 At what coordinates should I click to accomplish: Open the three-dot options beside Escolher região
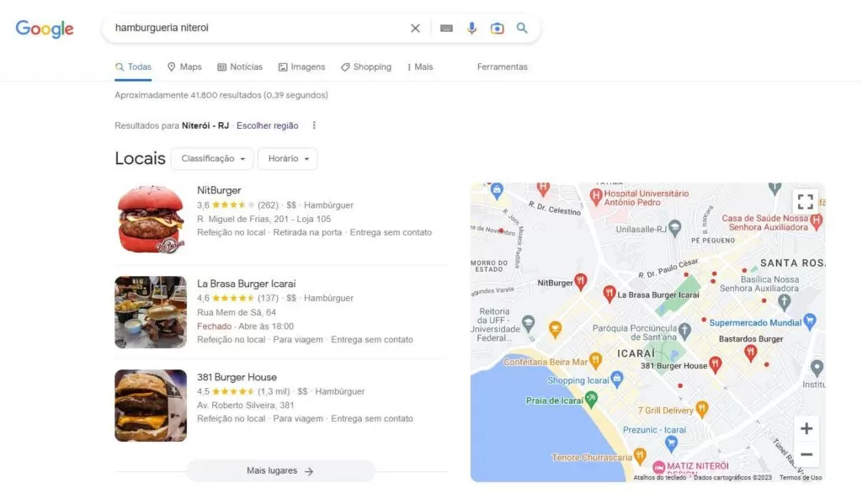click(x=314, y=125)
